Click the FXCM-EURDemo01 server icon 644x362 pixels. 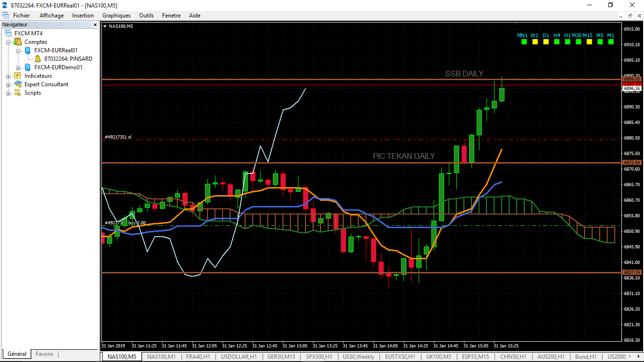click(x=28, y=67)
